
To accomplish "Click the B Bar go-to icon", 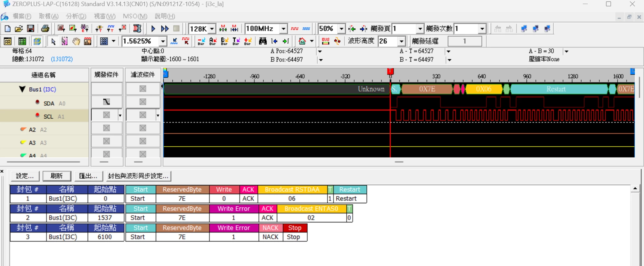I will [224, 41].
